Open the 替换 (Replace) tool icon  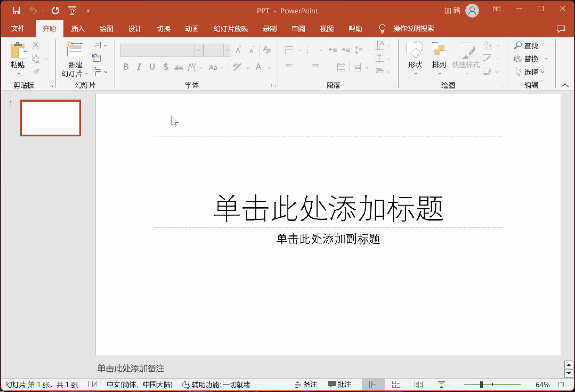527,59
